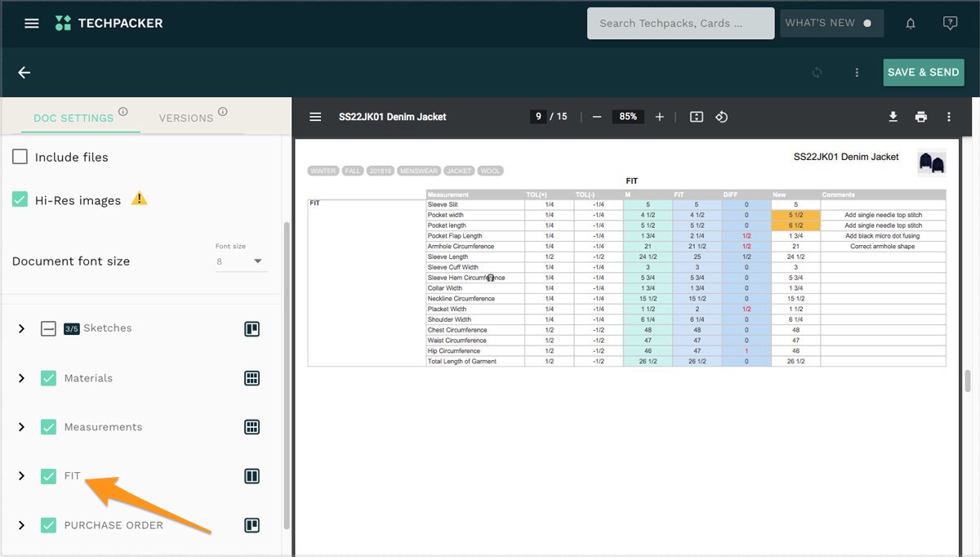Click the SAVE & SEND button
The width and height of the screenshot is (980, 557).
924,72
